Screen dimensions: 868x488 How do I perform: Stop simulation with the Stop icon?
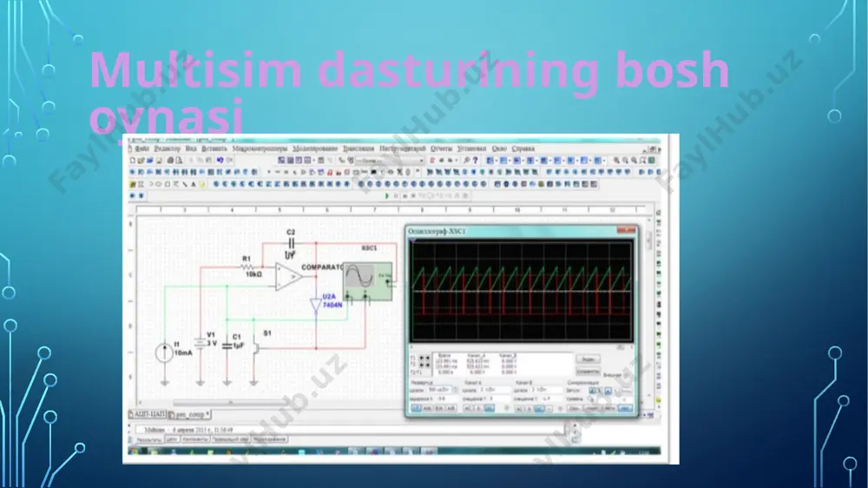[404, 195]
